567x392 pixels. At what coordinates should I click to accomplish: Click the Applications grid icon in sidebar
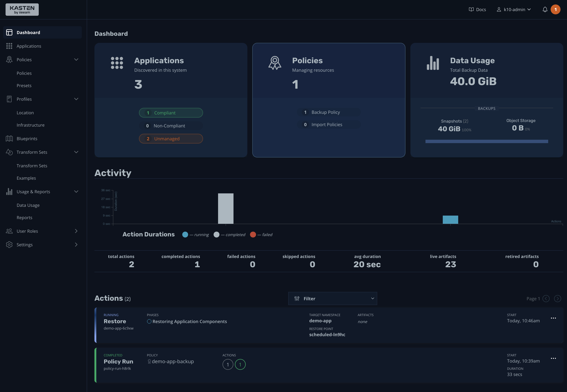point(9,46)
